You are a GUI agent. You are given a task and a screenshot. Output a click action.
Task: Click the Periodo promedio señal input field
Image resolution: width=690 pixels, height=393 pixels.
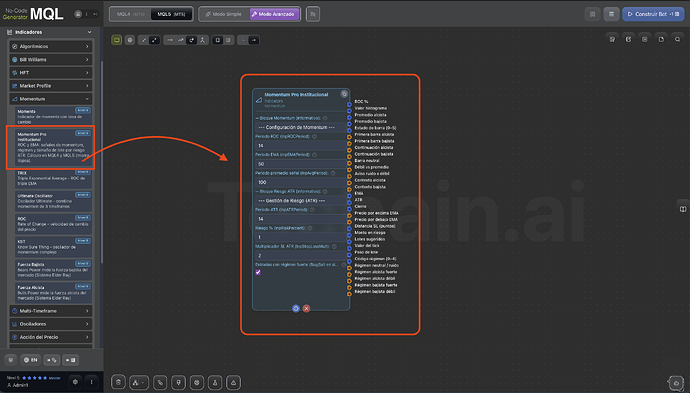click(301, 182)
